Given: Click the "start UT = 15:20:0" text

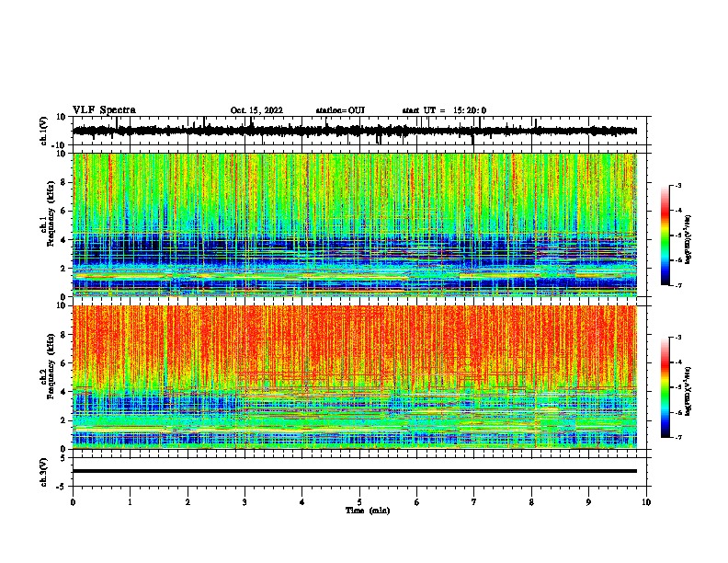Looking at the screenshot, I should point(444,110).
